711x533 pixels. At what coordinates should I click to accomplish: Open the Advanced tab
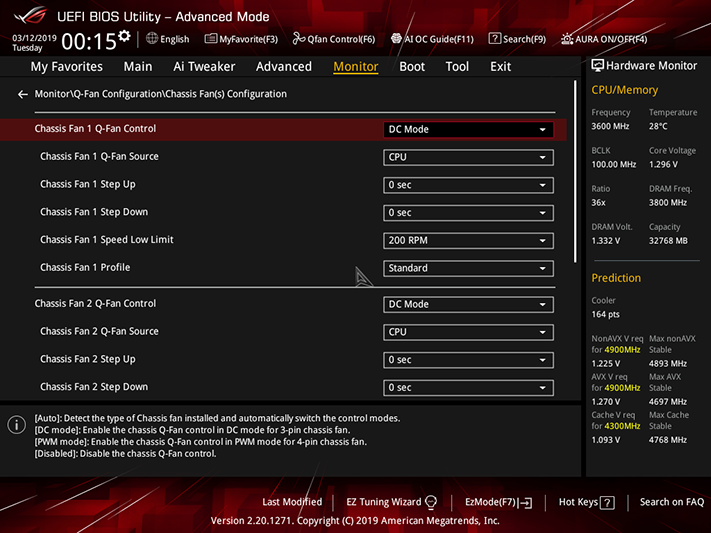(x=284, y=67)
